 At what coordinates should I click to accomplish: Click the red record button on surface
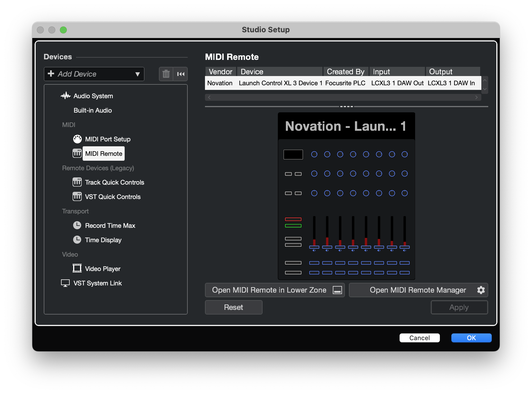[x=293, y=219]
